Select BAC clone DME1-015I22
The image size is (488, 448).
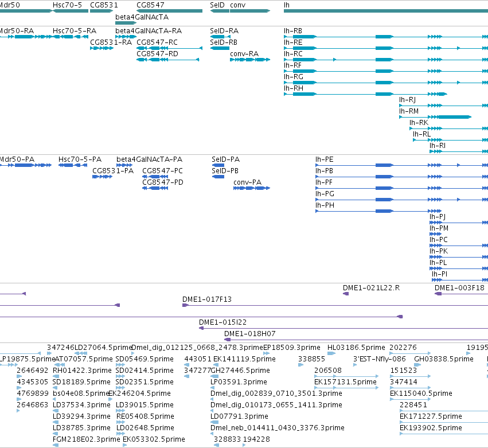pyautogui.click(x=223, y=322)
